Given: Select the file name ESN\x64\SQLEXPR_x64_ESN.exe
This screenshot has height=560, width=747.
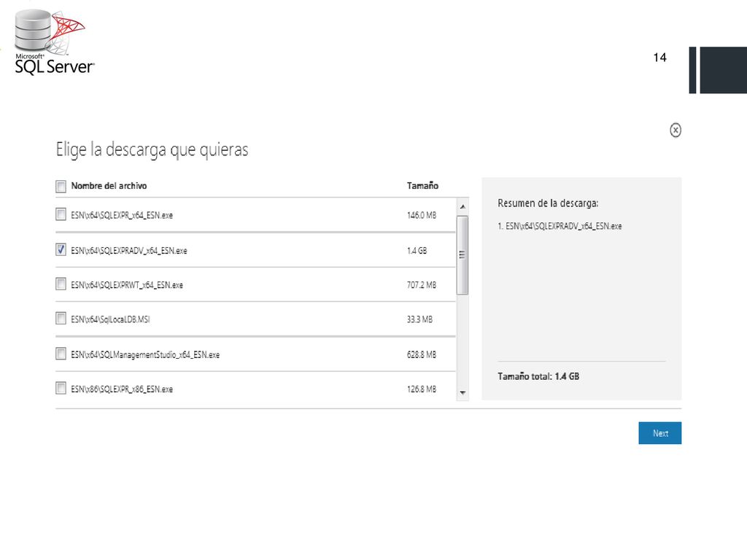Looking at the screenshot, I should pyautogui.click(x=122, y=215).
